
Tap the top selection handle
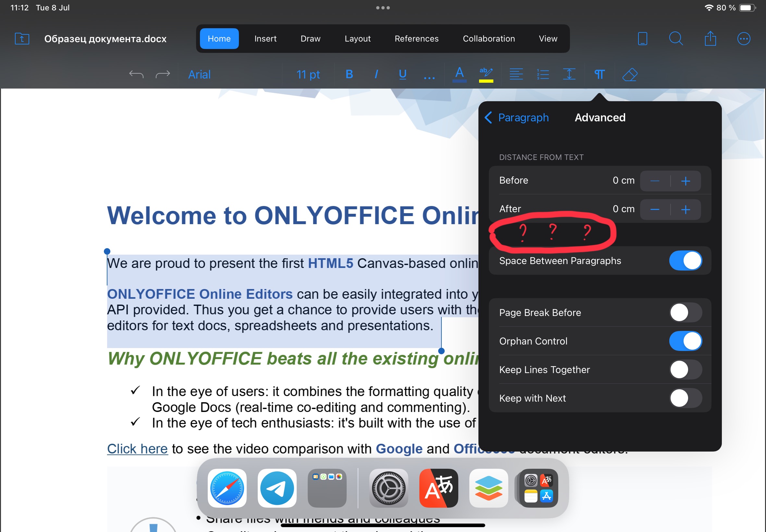(107, 251)
